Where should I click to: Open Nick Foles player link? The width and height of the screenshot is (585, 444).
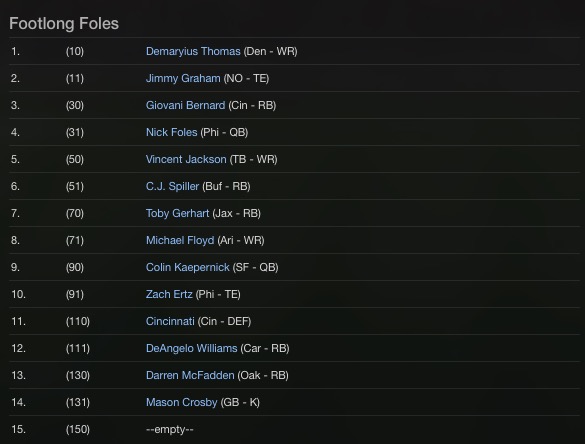(171, 132)
